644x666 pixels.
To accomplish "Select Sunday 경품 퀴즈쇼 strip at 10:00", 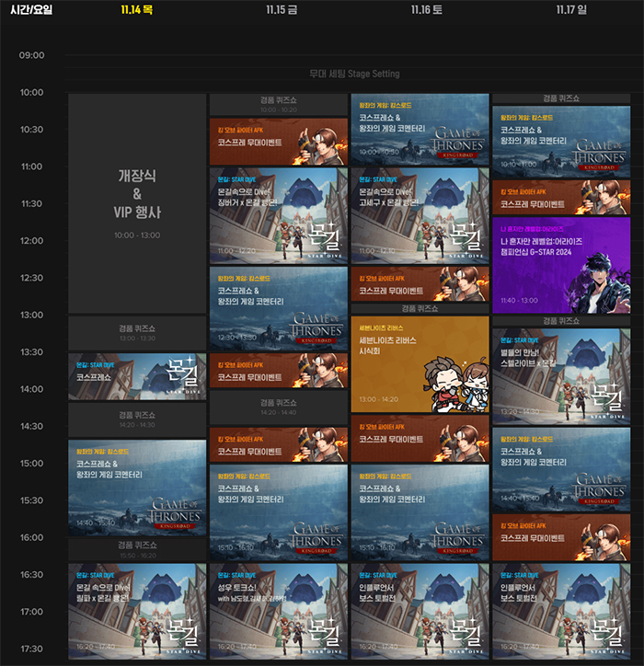I will [x=561, y=98].
